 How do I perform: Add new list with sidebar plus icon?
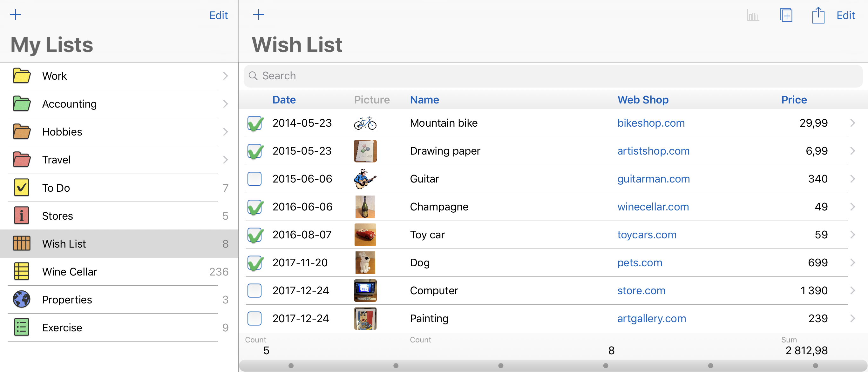(x=16, y=15)
